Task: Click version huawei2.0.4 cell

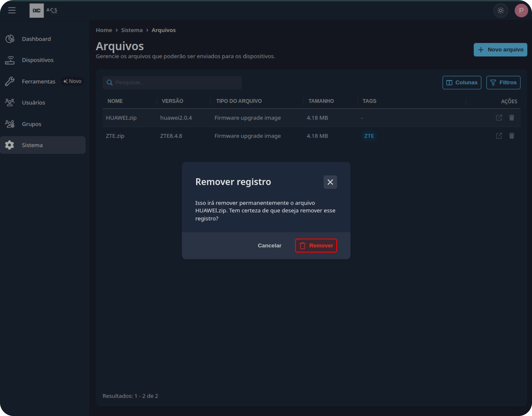Action: pyautogui.click(x=176, y=118)
